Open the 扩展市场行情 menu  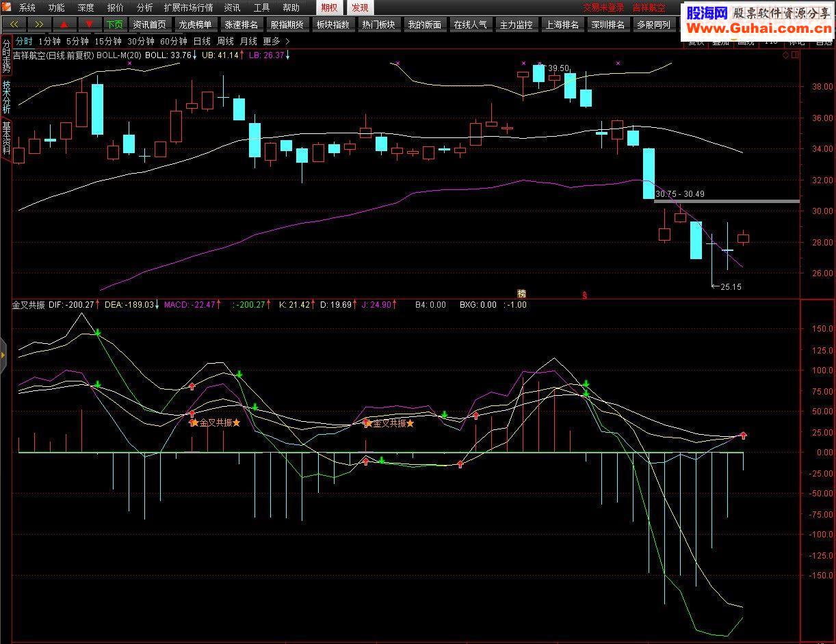point(188,8)
